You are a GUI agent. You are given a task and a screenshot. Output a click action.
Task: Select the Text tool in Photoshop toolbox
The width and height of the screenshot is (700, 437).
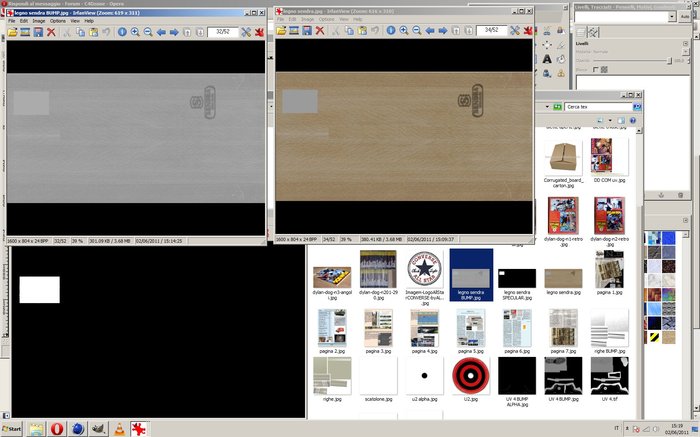pos(547,59)
